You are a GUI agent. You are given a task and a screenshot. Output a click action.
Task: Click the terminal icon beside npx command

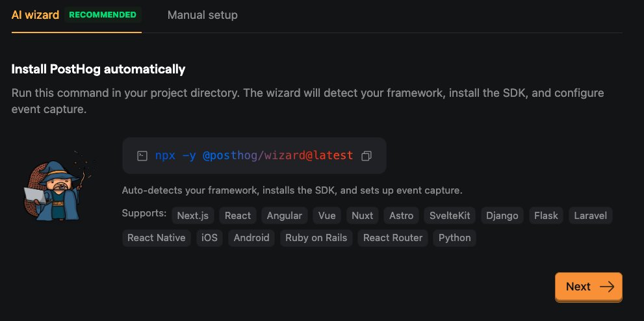click(x=142, y=155)
